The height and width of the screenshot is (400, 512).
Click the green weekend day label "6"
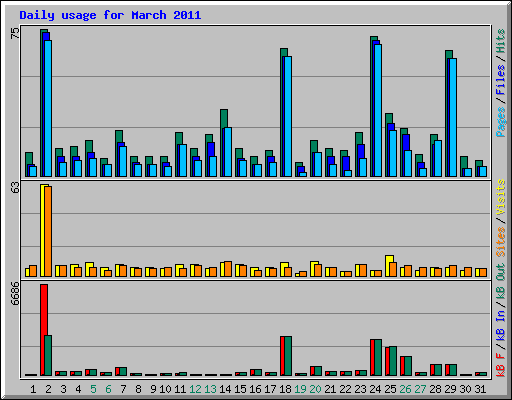click(108, 389)
